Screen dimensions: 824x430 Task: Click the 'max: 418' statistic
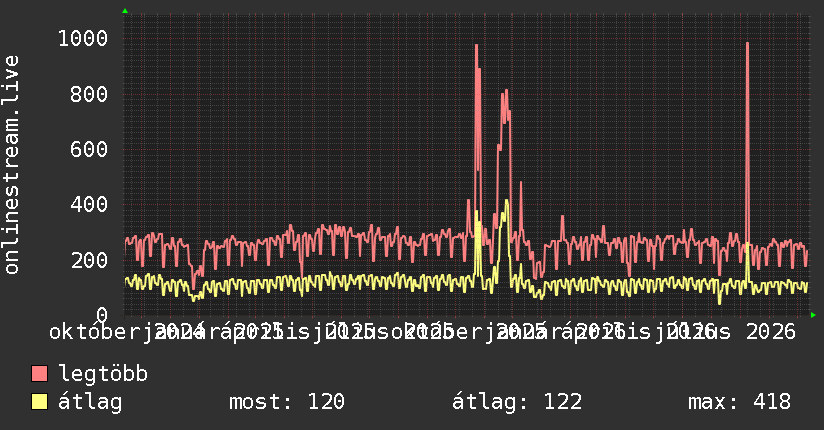pos(739,402)
